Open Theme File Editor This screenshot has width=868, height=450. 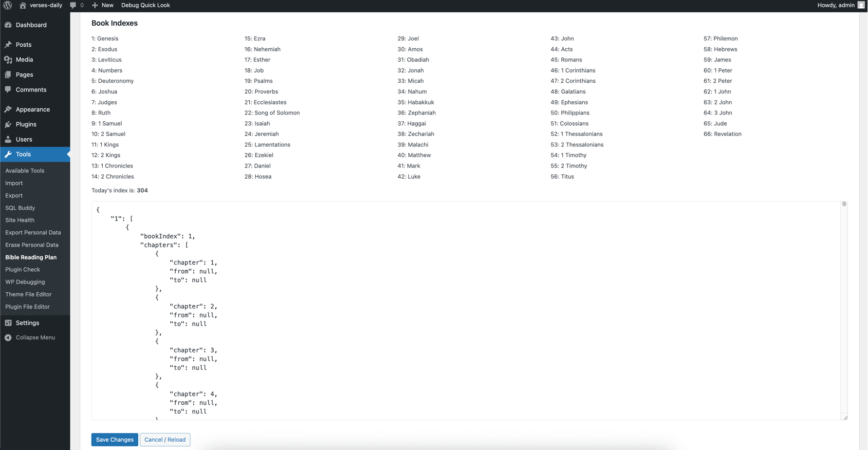pos(28,294)
